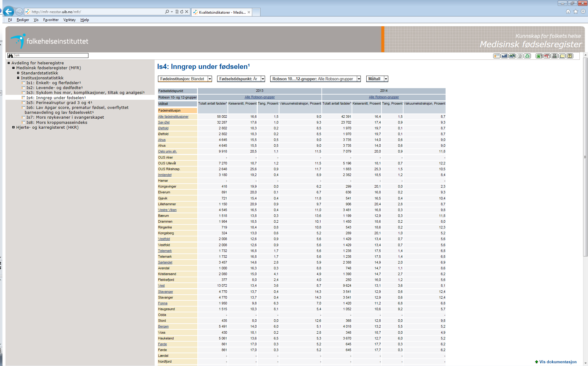Open the Hjelp menu
This screenshot has width=588, height=366.
84,20
